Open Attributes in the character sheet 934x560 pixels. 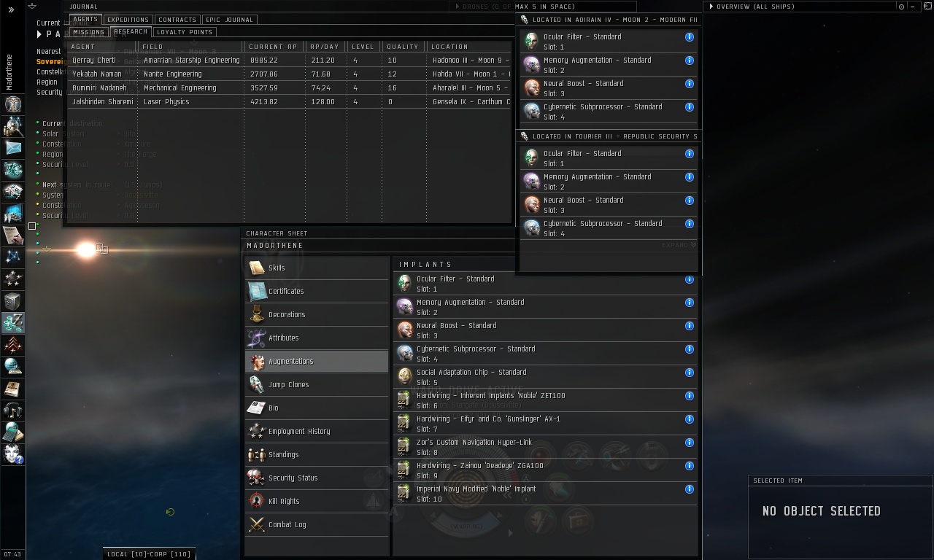[317, 338]
